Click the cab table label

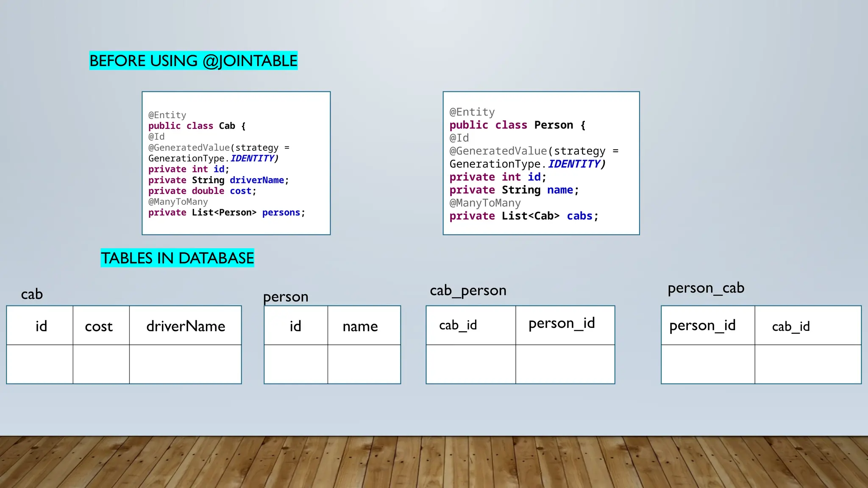32,294
